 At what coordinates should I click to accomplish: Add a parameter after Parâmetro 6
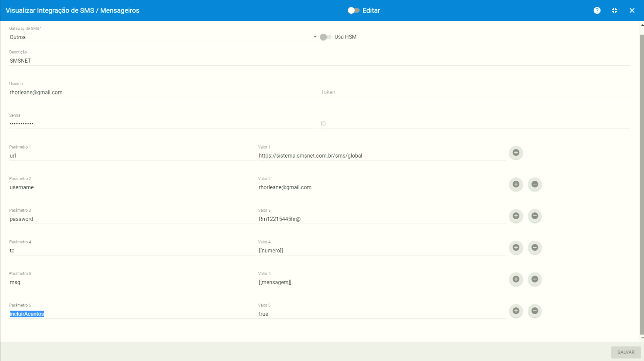coord(516,311)
